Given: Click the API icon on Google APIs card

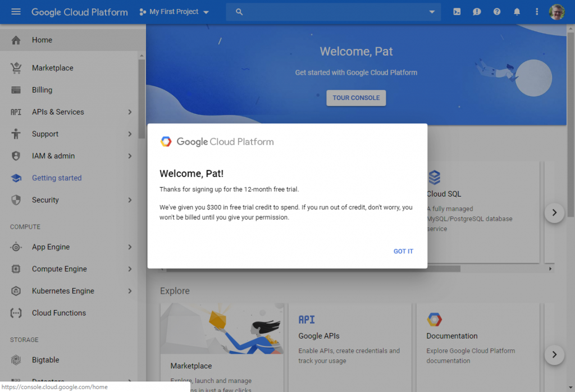Looking at the screenshot, I should pyautogui.click(x=307, y=320).
